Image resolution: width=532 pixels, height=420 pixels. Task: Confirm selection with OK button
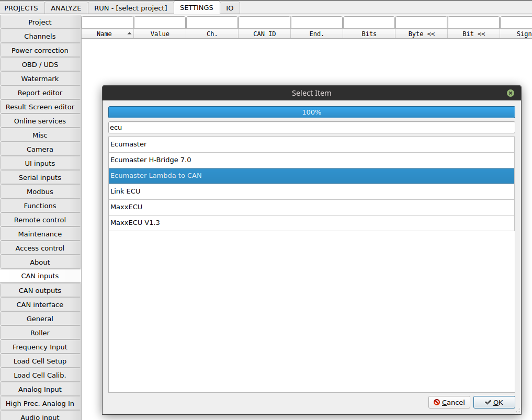pyautogui.click(x=494, y=402)
